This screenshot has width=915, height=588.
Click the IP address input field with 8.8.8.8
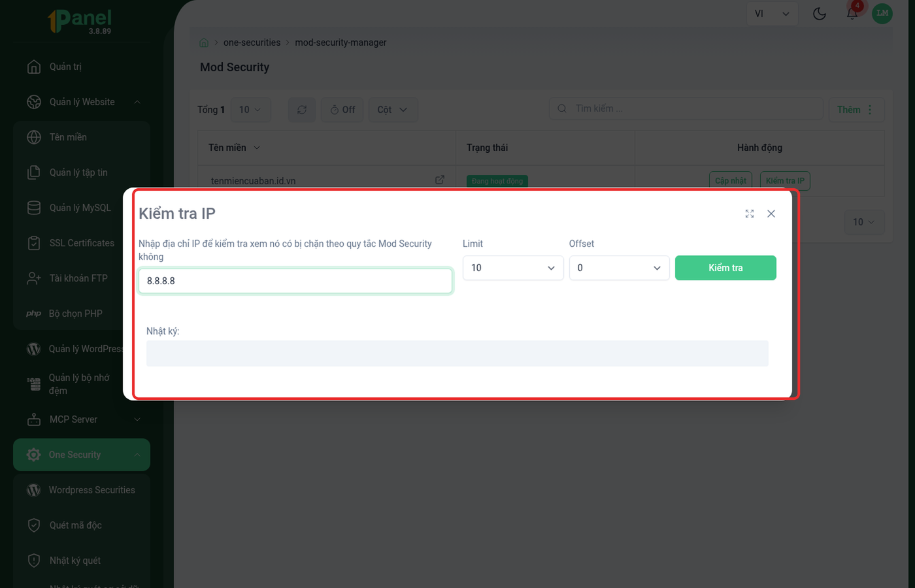295,281
